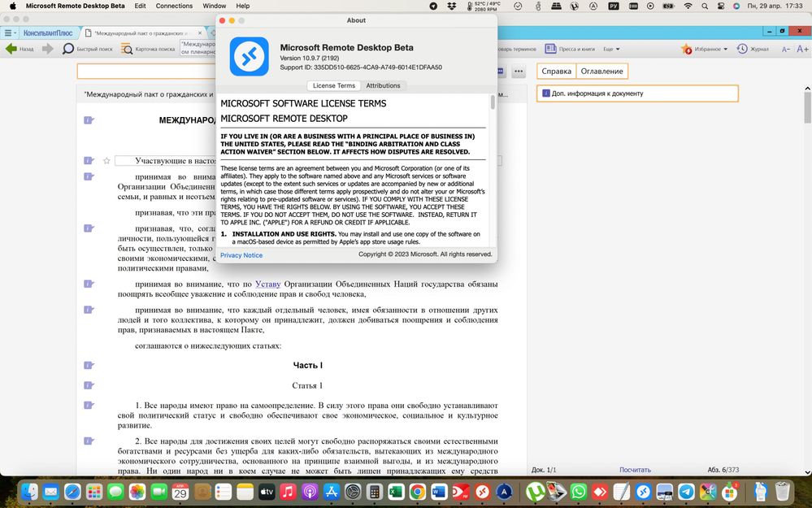The image size is (812, 508).
Task: Open Карточка поиска search card
Action: [x=148, y=49]
